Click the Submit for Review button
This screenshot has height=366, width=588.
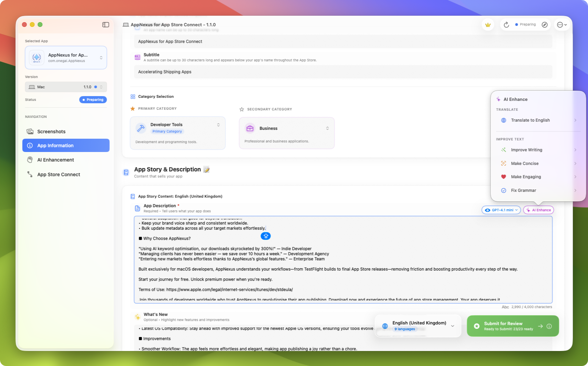click(504, 326)
